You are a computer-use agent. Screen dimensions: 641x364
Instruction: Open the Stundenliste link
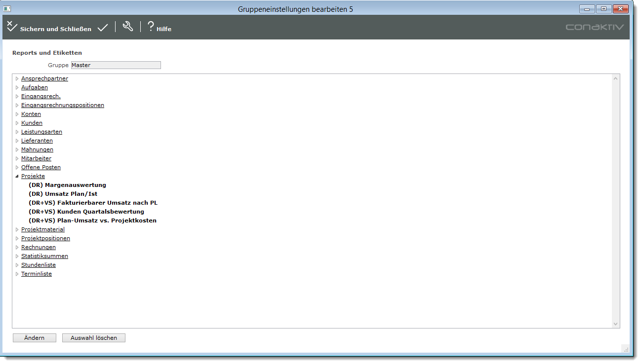[38, 265]
